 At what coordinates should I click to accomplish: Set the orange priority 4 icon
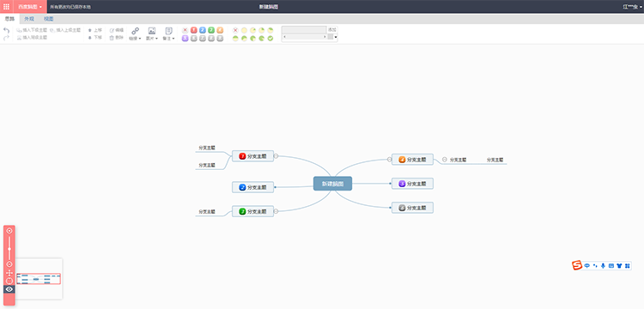[x=220, y=30]
